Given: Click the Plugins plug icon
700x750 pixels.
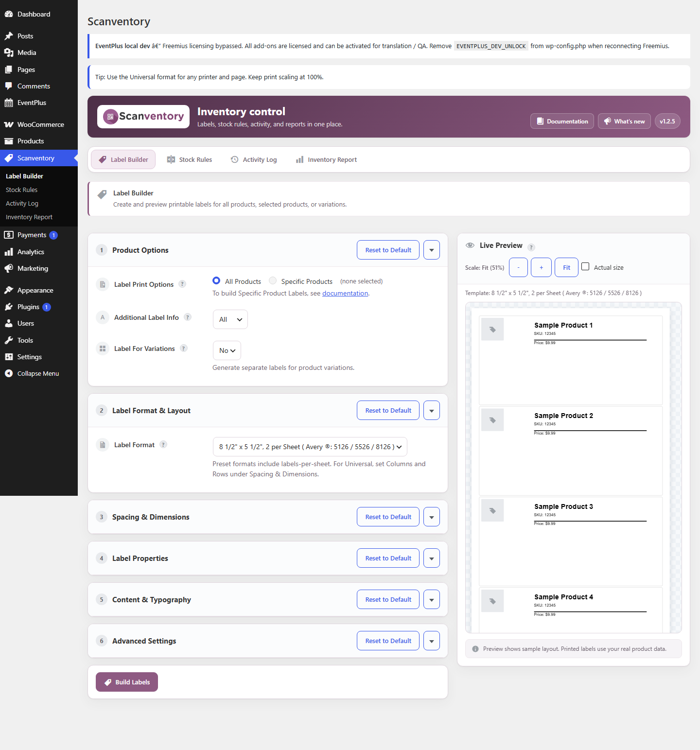Looking at the screenshot, I should (9, 307).
